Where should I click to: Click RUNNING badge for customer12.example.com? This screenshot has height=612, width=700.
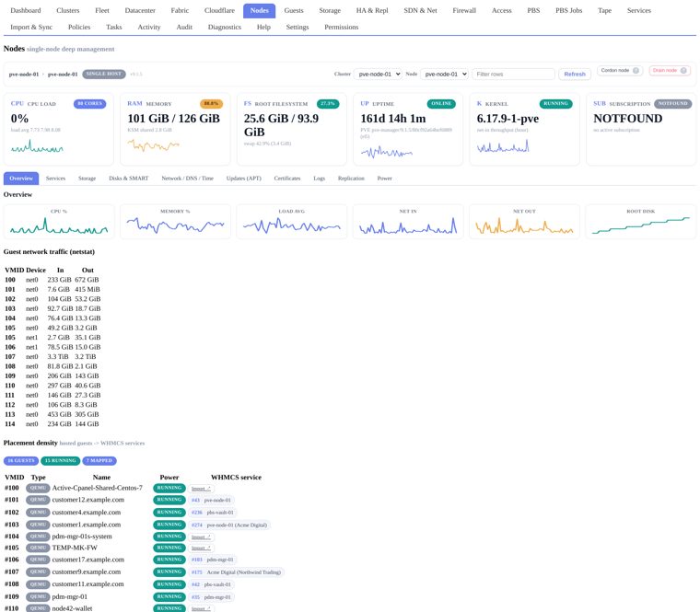[x=169, y=500]
